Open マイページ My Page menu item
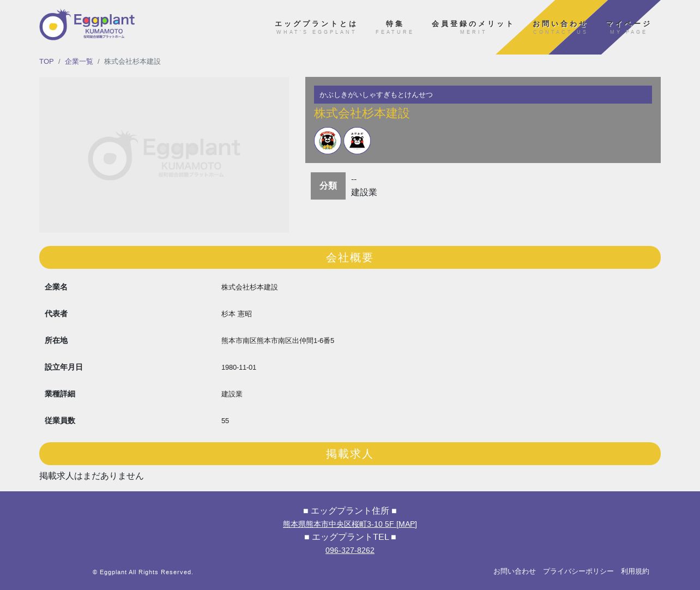The image size is (700, 590). [629, 27]
